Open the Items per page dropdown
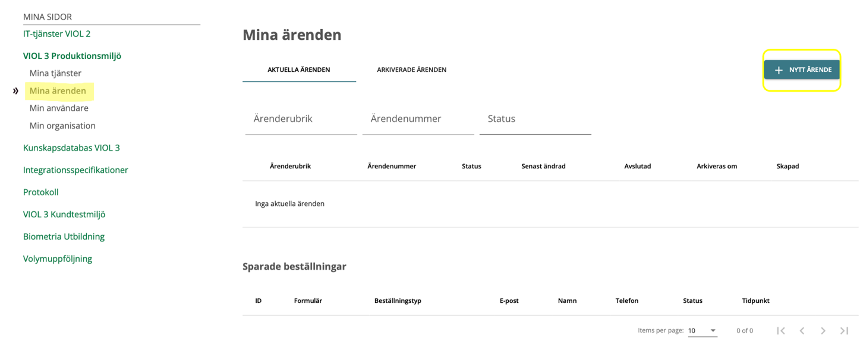Image resolution: width=868 pixels, height=350 pixels. (x=703, y=331)
